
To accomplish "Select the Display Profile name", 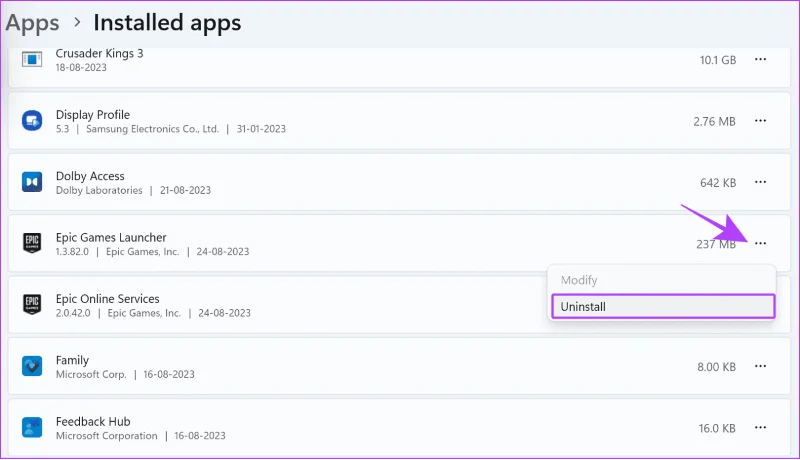I will click(93, 115).
